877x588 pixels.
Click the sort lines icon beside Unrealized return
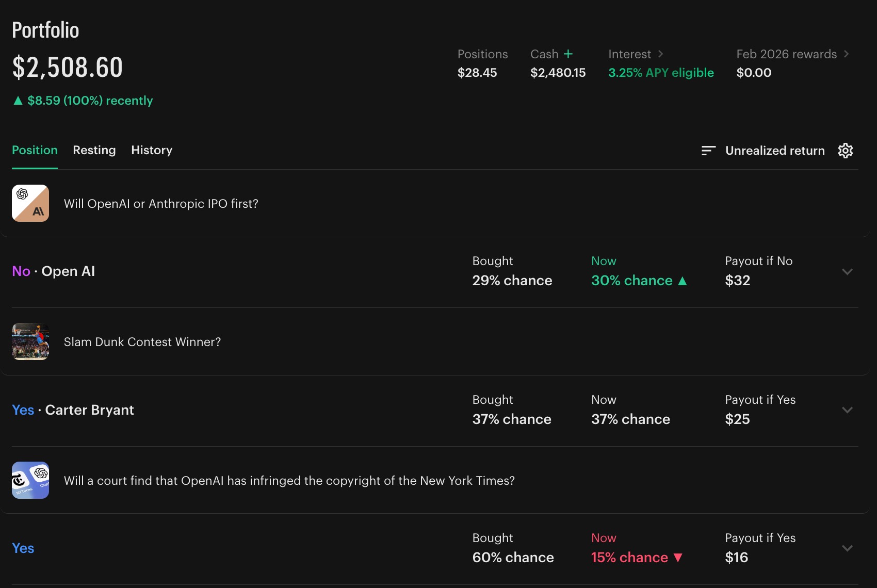point(708,151)
